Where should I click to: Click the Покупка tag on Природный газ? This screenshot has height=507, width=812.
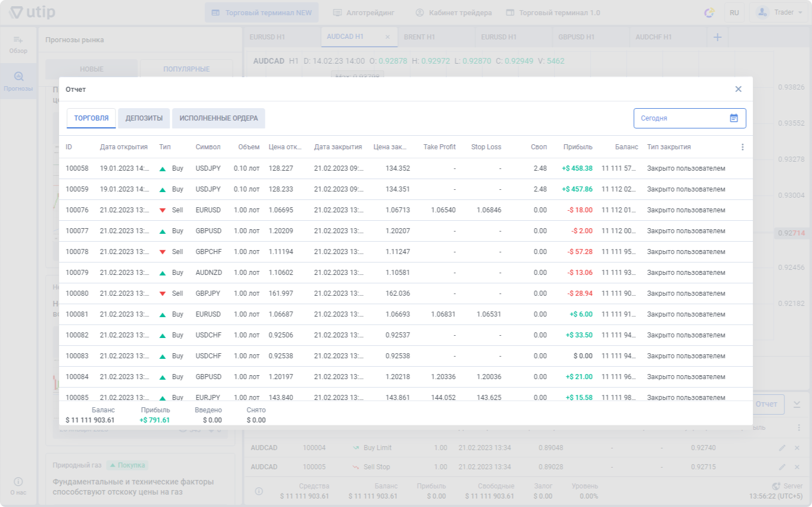coord(127,465)
